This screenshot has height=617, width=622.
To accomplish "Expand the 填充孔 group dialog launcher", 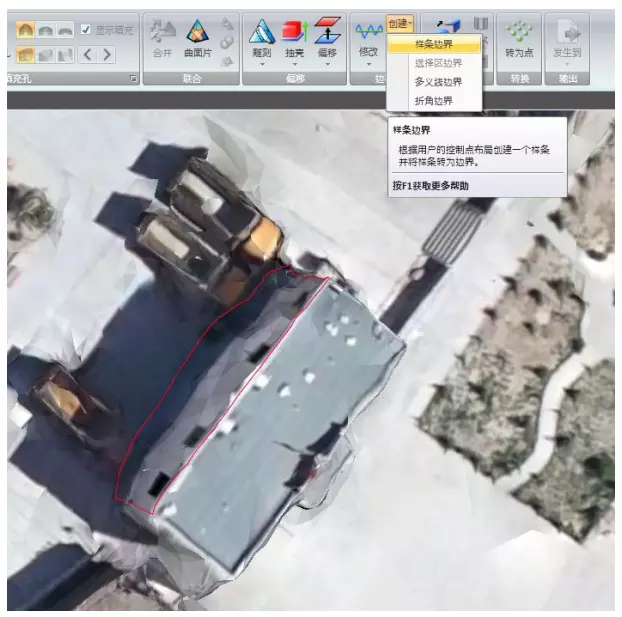I will click(x=133, y=78).
